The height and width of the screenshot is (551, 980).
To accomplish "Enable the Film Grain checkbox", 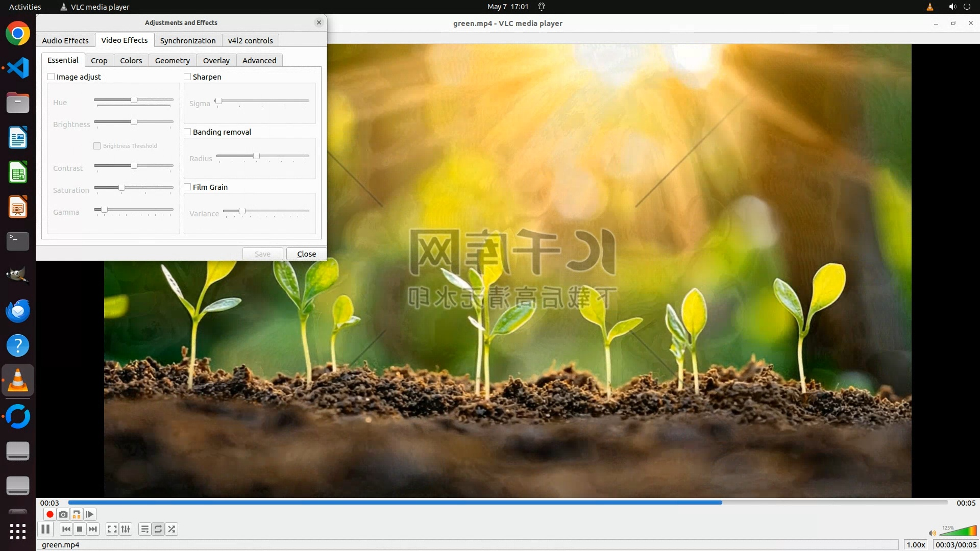I will click(187, 187).
